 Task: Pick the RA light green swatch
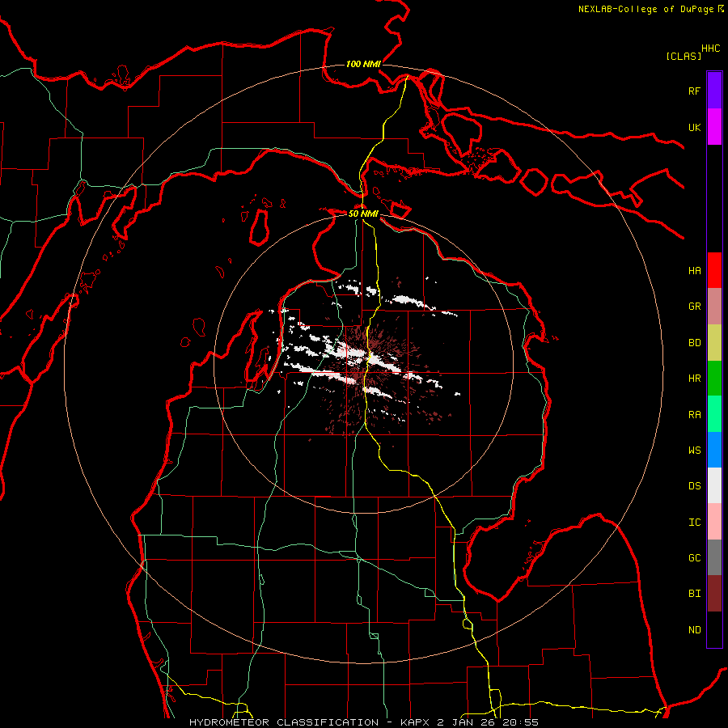coord(714,414)
